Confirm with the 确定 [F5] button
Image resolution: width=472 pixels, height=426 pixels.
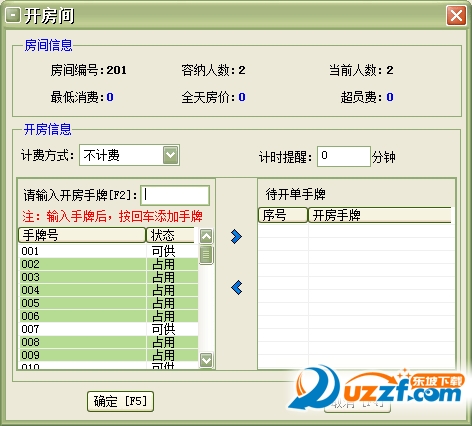pyautogui.click(x=120, y=401)
